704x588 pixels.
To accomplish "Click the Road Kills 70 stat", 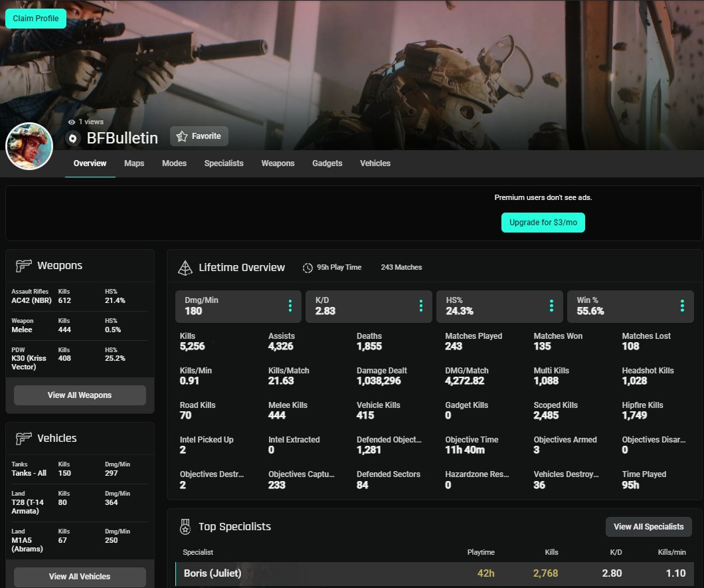I will pyautogui.click(x=197, y=411).
